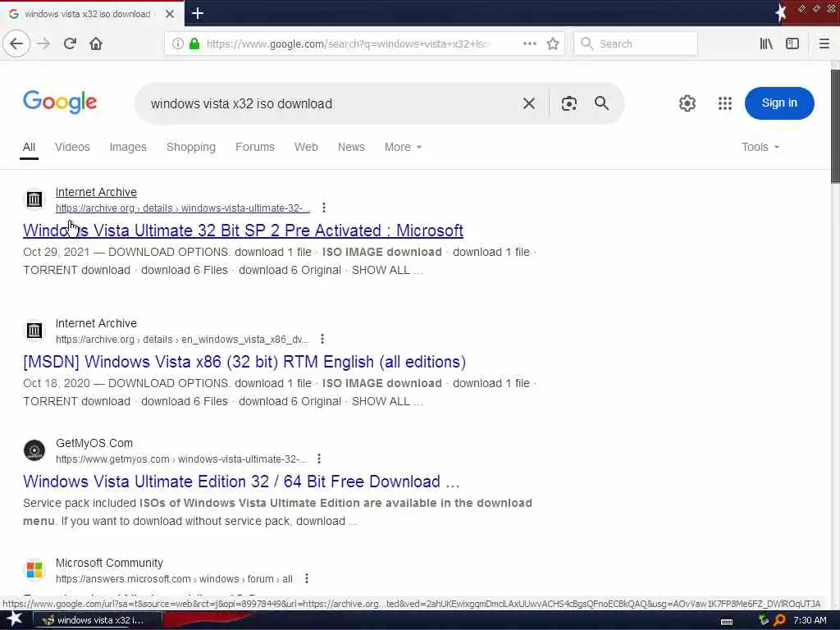Select the All results tab
This screenshot has width=840, height=630.
click(29, 148)
